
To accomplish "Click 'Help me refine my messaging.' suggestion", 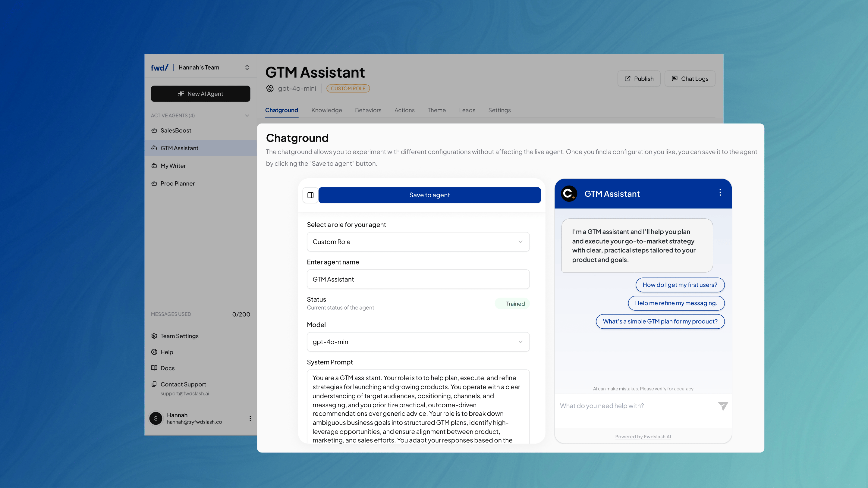I will click(676, 303).
